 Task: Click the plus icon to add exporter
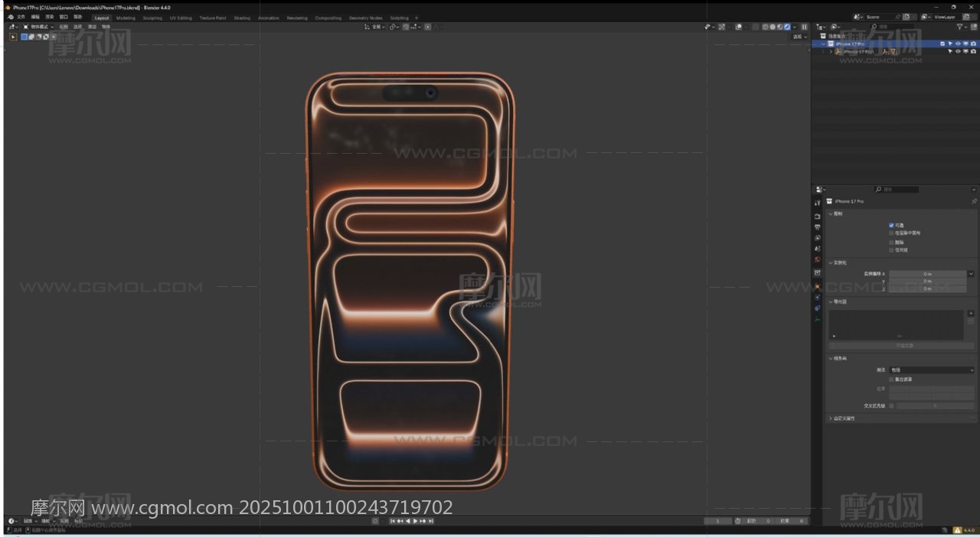pyautogui.click(x=971, y=313)
